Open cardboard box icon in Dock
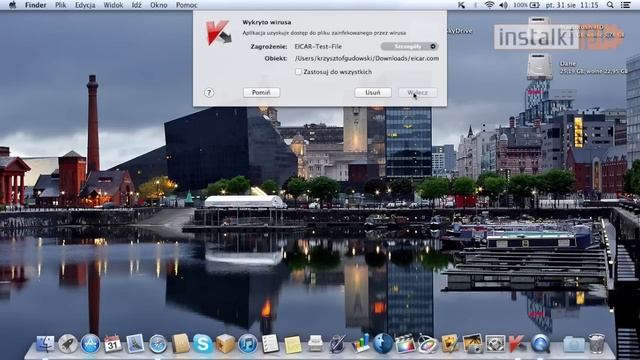 tap(225, 344)
